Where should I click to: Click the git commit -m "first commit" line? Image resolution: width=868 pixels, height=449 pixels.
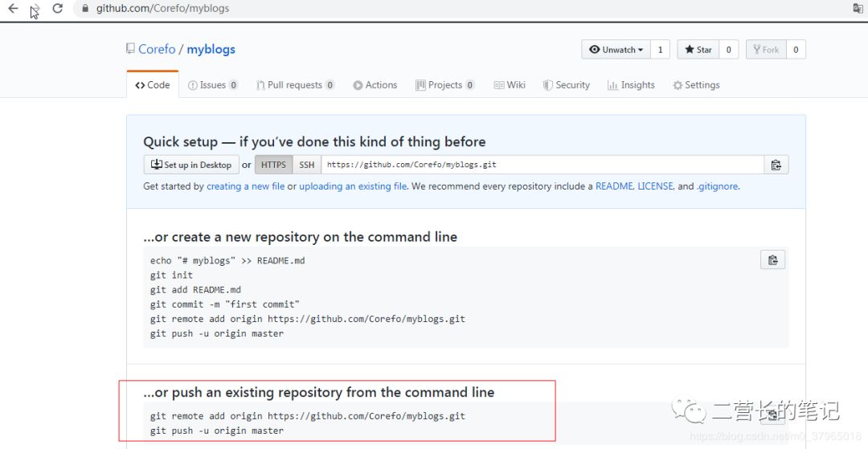coord(225,304)
